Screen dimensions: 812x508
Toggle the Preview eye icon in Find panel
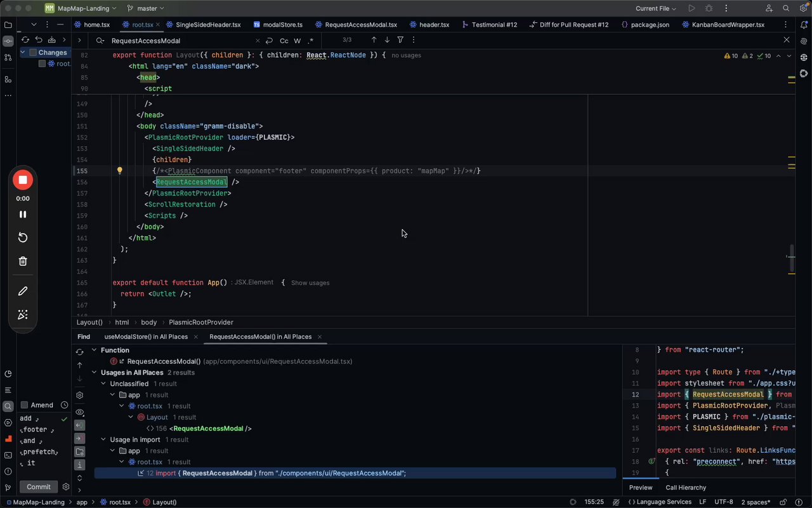pyautogui.click(x=79, y=412)
